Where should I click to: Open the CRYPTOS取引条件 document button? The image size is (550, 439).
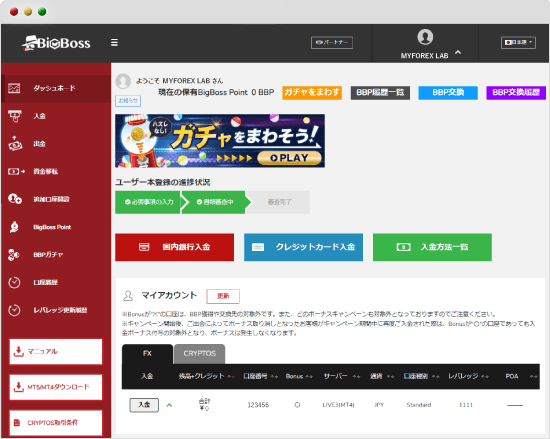point(56,423)
